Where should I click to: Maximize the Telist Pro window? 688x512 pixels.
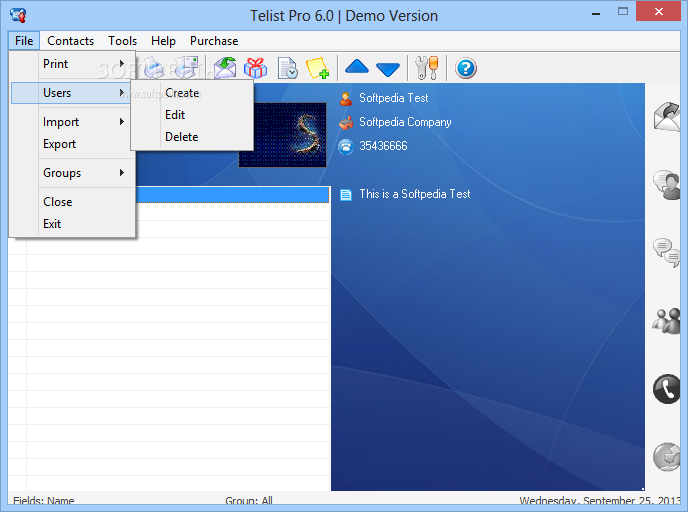pos(623,12)
